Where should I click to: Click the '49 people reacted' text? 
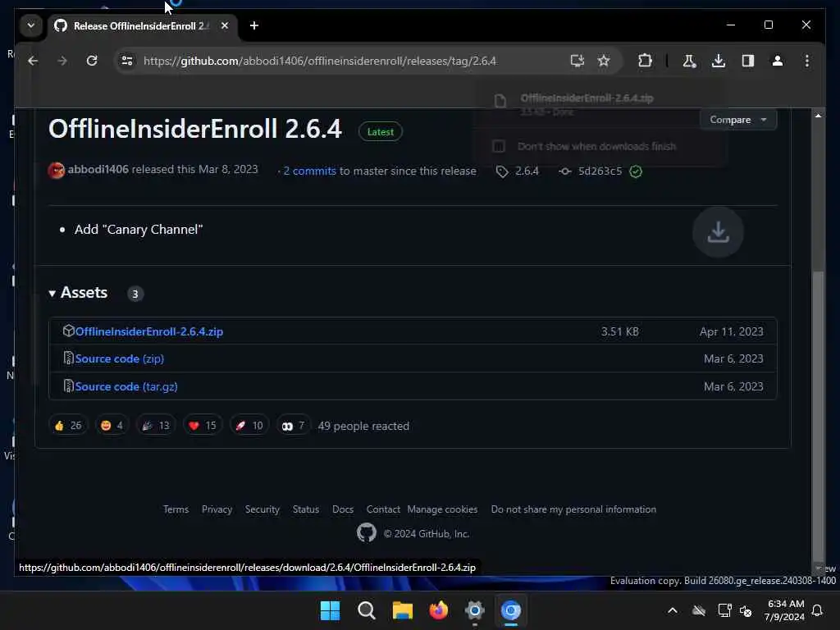(x=363, y=427)
